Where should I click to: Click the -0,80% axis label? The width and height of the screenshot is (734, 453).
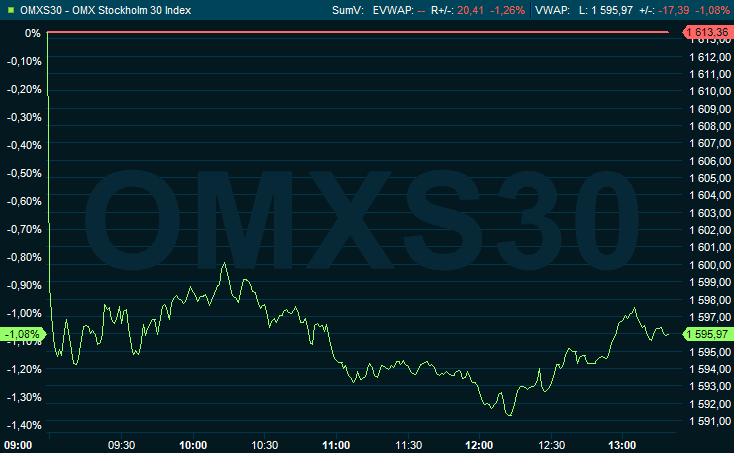(24, 257)
